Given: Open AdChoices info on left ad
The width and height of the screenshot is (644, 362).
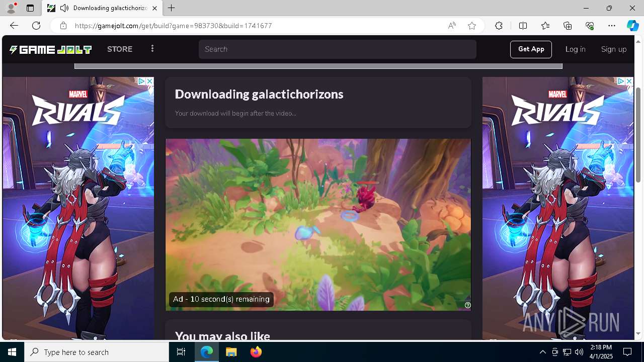Looking at the screenshot, I should point(142,81).
